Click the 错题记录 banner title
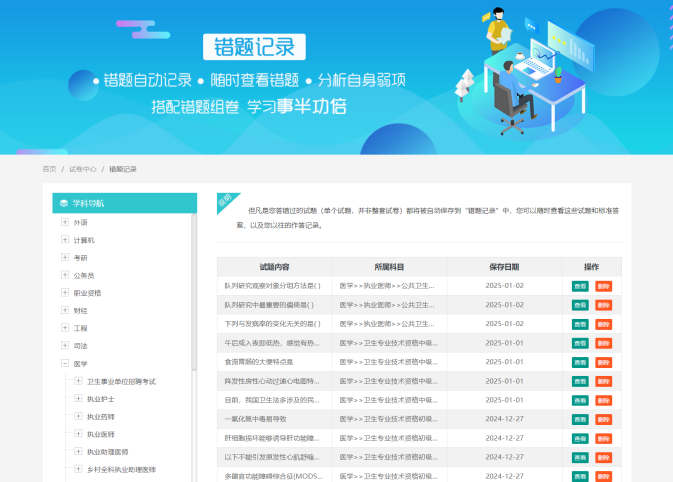673x482 pixels. point(254,46)
